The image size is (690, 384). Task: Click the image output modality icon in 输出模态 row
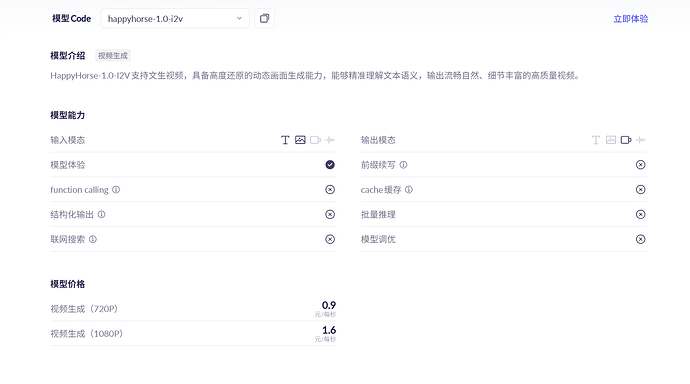[611, 140]
